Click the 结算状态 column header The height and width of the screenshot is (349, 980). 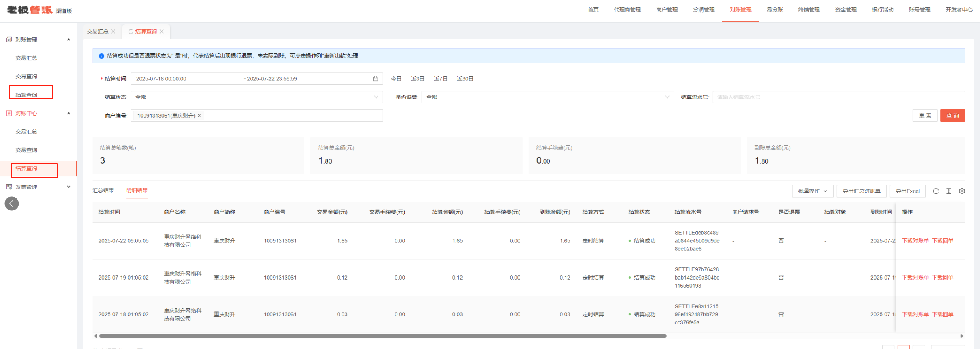pyautogui.click(x=639, y=212)
